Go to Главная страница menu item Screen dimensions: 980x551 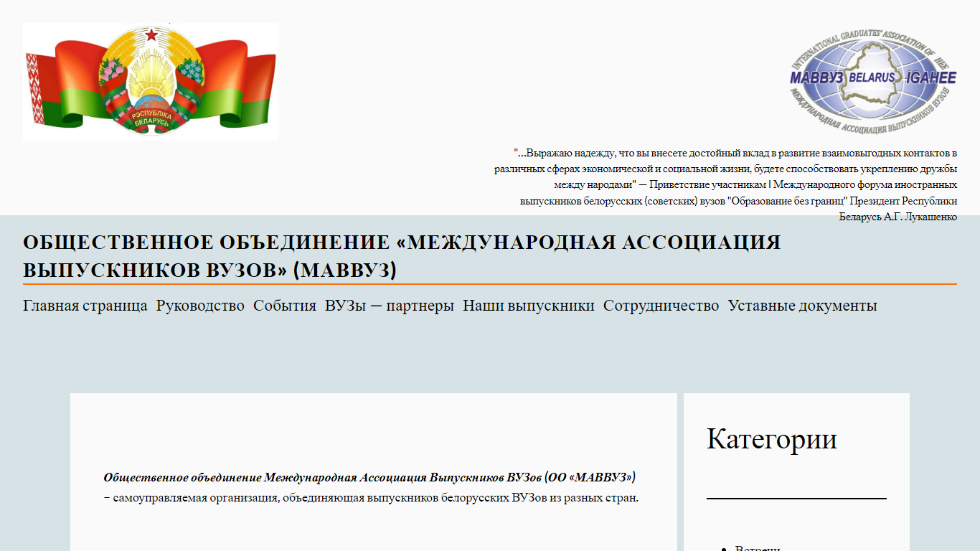pyautogui.click(x=85, y=306)
